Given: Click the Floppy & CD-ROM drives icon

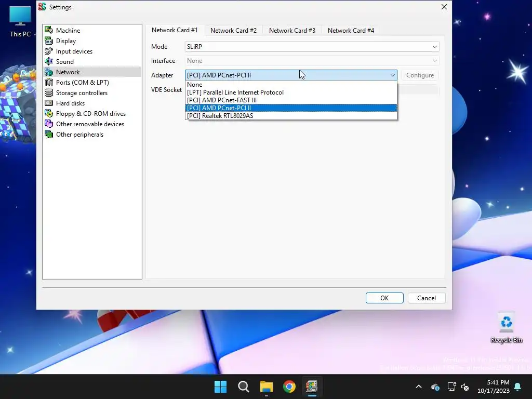Looking at the screenshot, I should tap(49, 114).
